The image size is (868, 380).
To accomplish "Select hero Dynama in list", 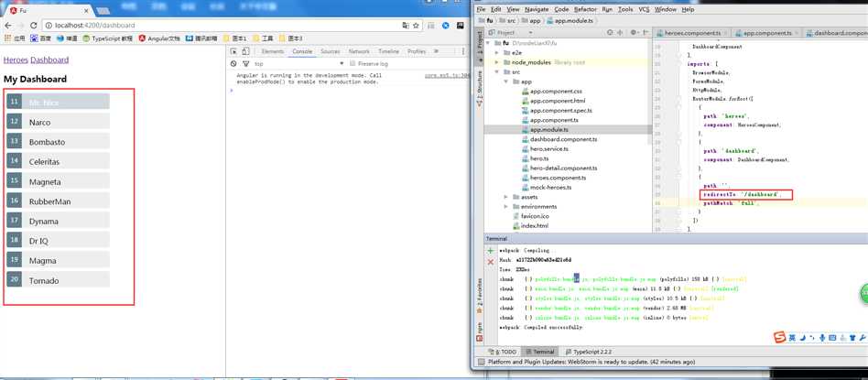I will 58,221.
